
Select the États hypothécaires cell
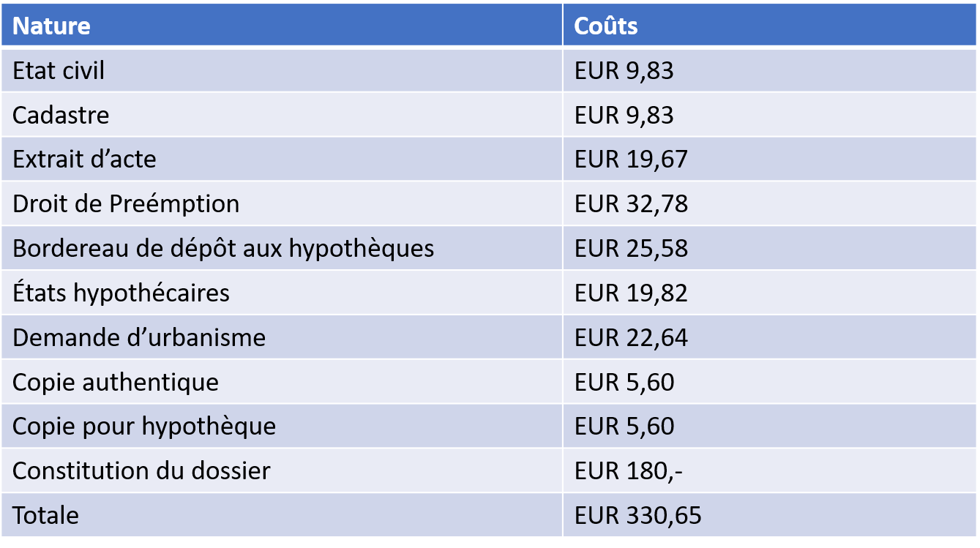[282, 293]
